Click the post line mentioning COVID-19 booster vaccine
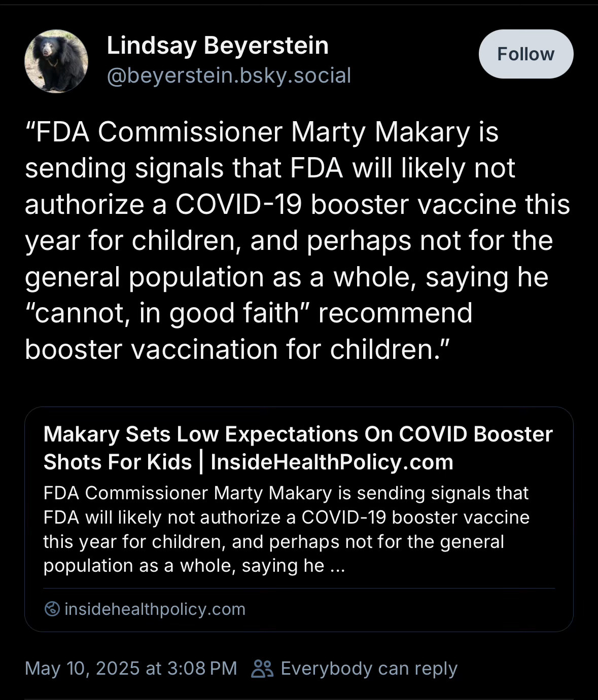 point(297,205)
